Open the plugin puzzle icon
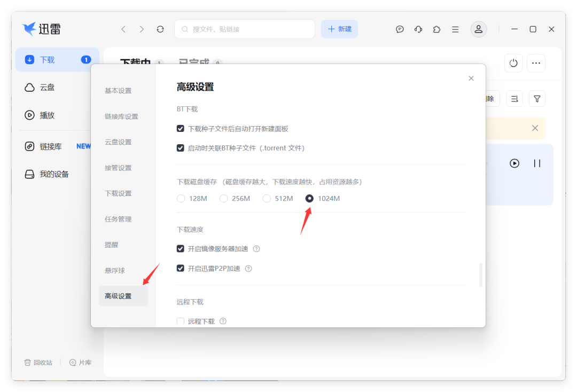The width and height of the screenshot is (577, 392). click(x=436, y=29)
